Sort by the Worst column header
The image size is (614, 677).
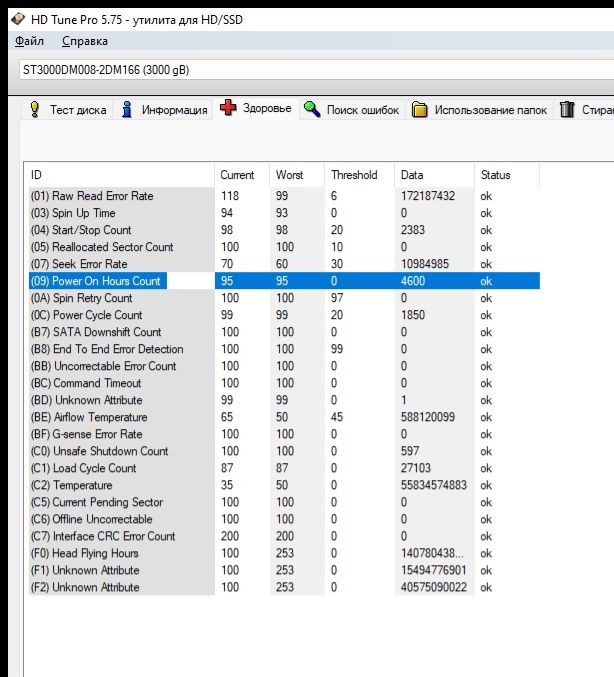(297, 175)
